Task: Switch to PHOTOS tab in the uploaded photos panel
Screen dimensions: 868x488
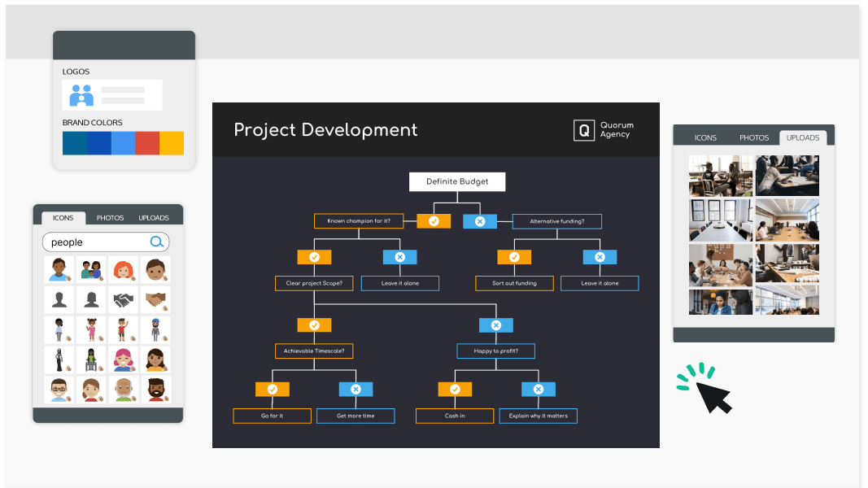Action: point(754,137)
